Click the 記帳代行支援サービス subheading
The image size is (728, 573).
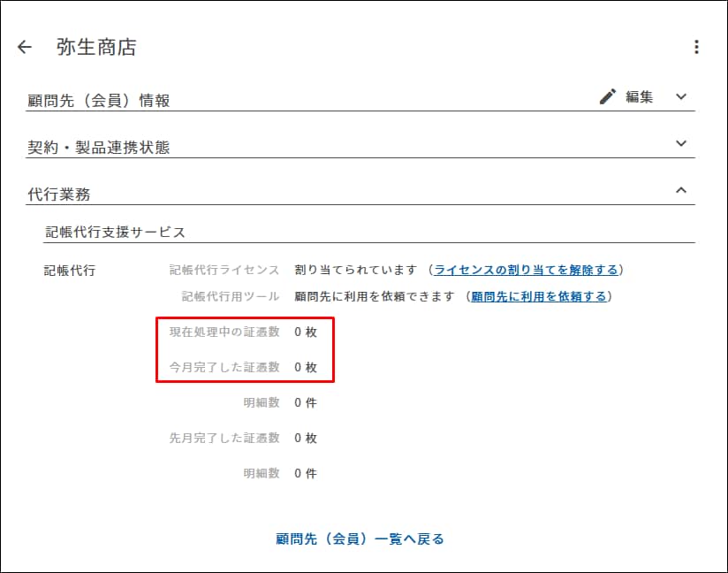116,232
